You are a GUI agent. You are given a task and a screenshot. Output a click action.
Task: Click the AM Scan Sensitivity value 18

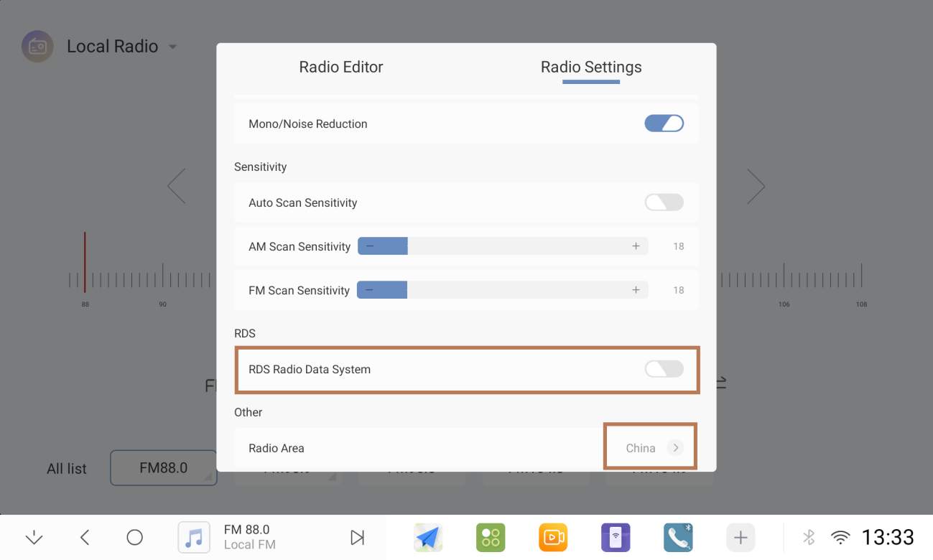[x=678, y=246]
